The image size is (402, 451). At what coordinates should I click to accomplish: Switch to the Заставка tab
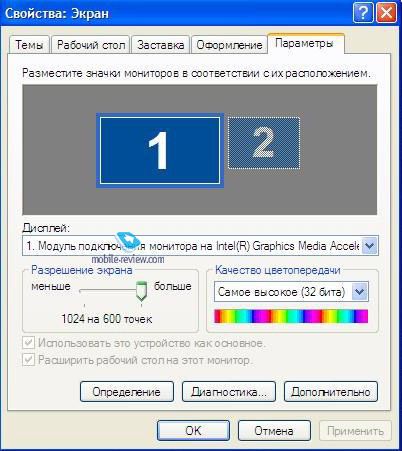click(x=161, y=45)
